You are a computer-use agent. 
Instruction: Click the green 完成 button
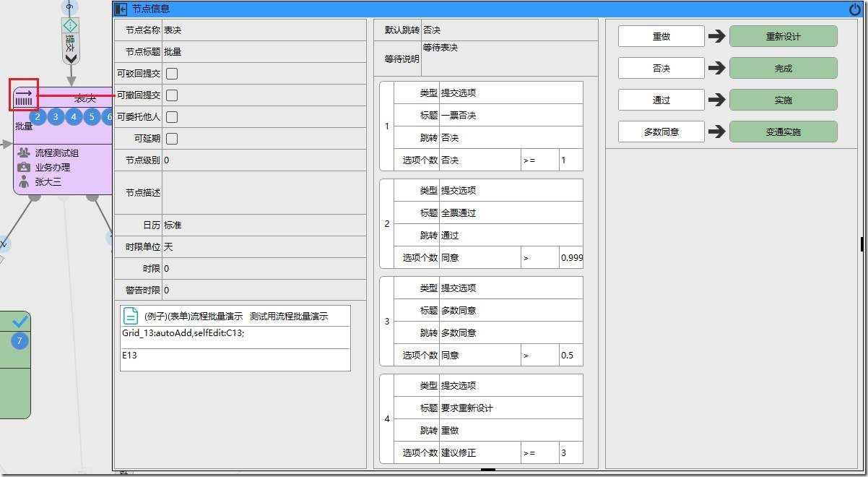pyautogui.click(x=784, y=68)
